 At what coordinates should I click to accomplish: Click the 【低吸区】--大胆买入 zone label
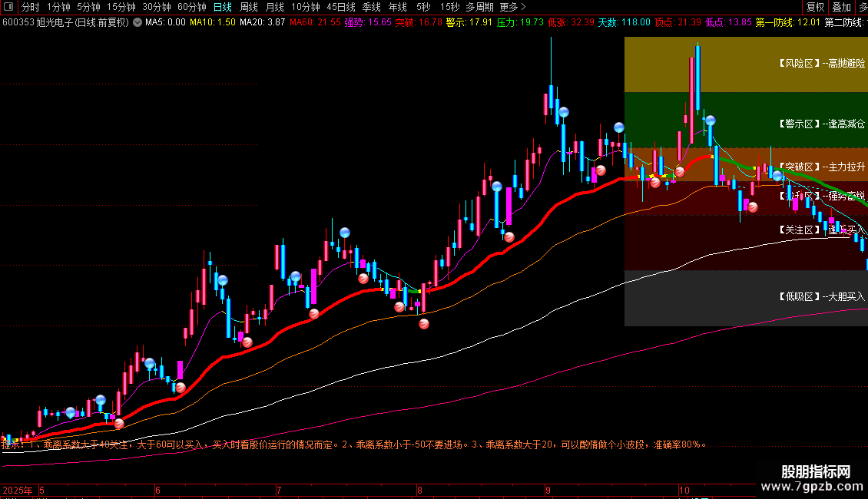click(823, 296)
